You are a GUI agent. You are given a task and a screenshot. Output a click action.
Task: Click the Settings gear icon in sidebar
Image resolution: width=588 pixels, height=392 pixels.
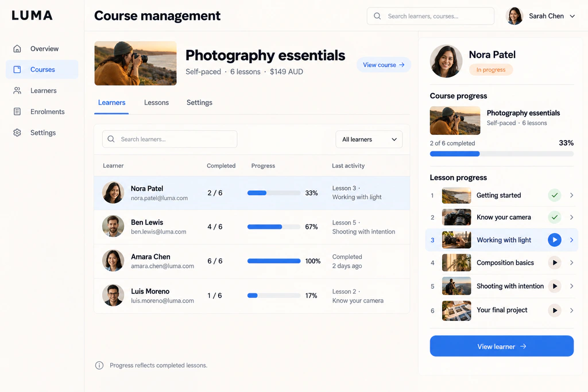[17, 133]
